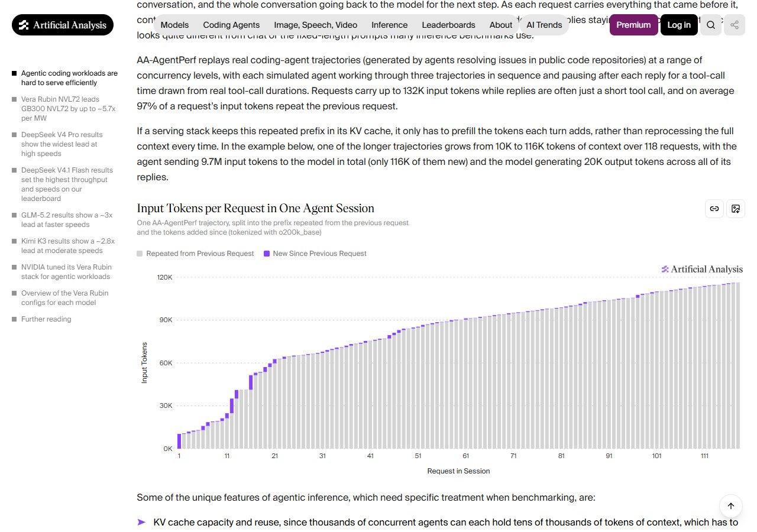Go to Further reading in the sidebar
757x532 pixels.
point(46,319)
